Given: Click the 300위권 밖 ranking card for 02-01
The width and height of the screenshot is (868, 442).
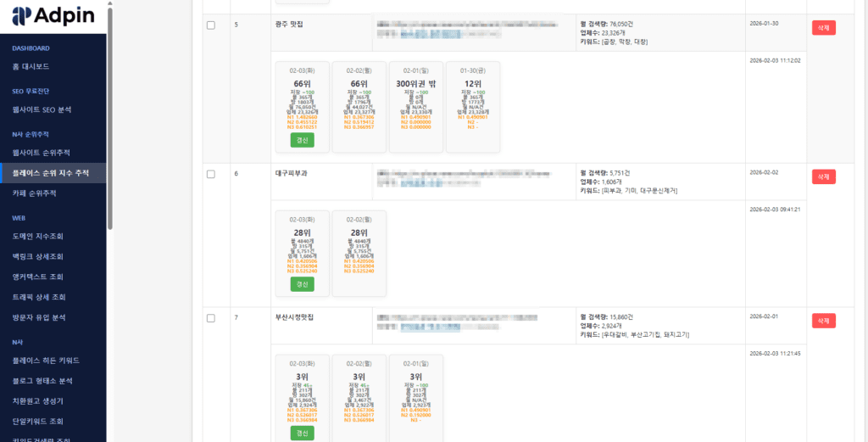Looking at the screenshot, I should (415, 106).
